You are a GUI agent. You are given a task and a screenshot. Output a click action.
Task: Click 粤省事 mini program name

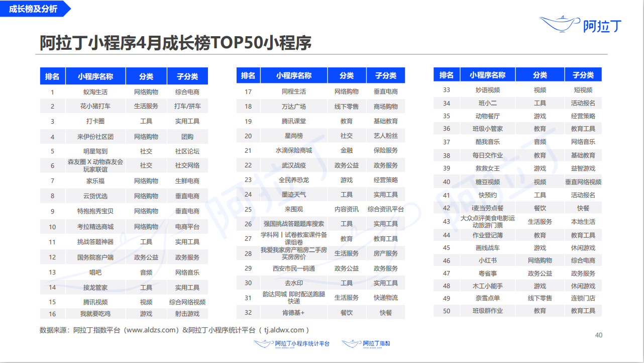[488, 274]
